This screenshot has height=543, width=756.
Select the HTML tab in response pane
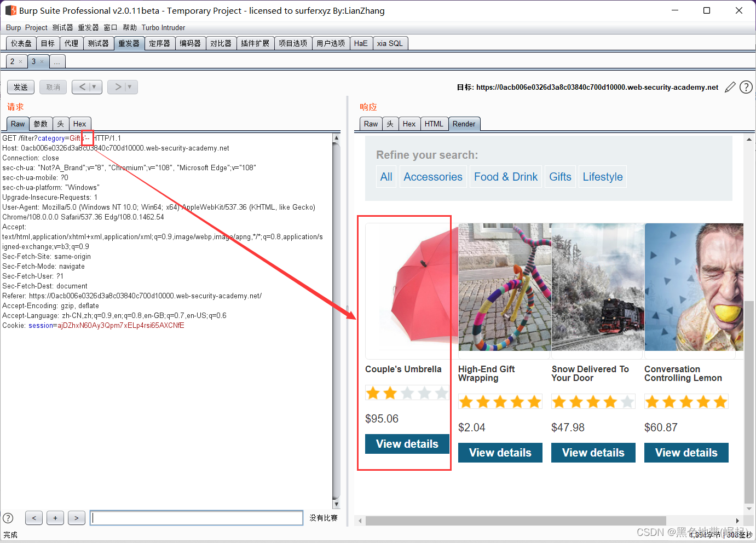[x=434, y=124]
